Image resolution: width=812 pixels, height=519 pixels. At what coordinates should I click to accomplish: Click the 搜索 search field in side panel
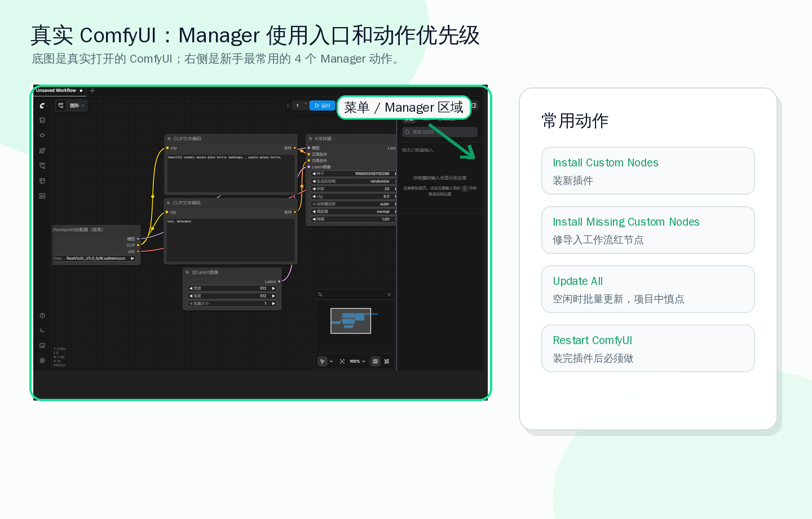pos(440,132)
